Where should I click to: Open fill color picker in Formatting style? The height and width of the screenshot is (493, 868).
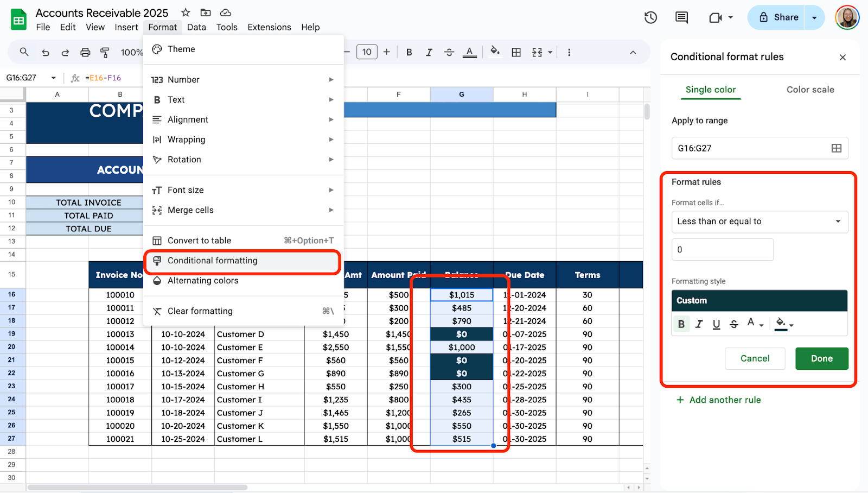[784, 324]
